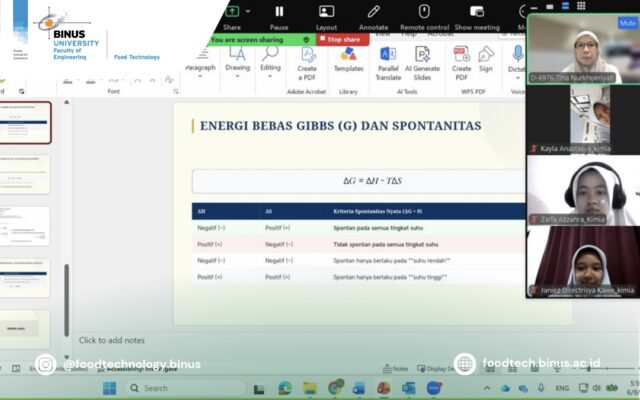Screen dimensions: 640x400
Task: Click Create PDF in WPS PDF group
Action: click(462, 64)
